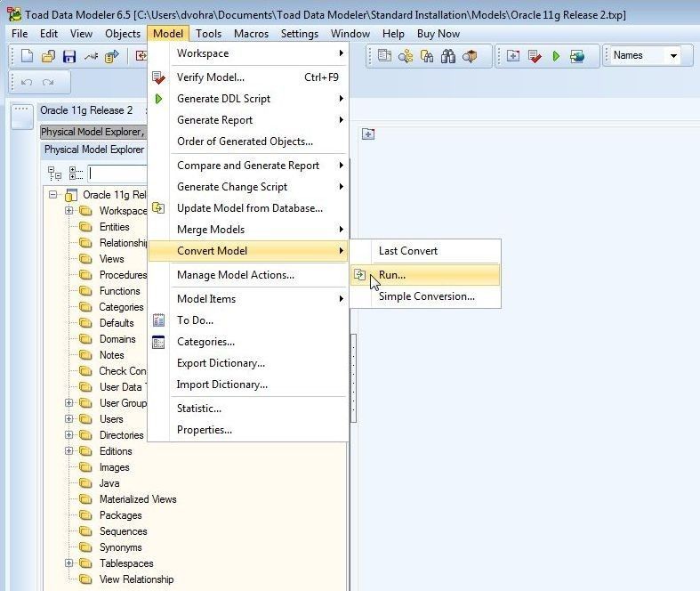This screenshot has width=700, height=591.
Task: Click the To Do menu icon
Action: point(158,320)
